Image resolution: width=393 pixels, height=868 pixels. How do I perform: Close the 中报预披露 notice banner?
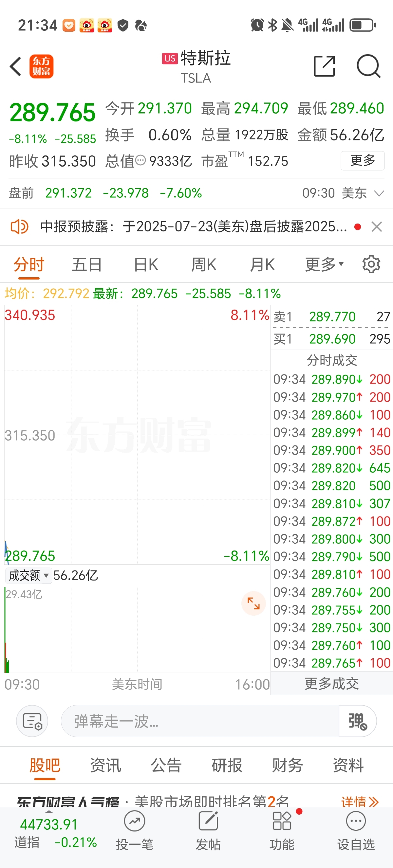click(x=377, y=227)
